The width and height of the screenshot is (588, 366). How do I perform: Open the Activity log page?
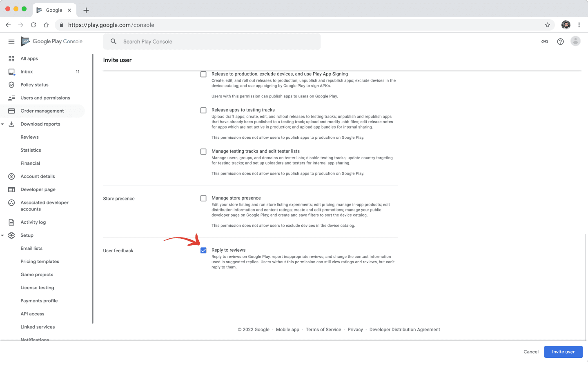point(33,222)
